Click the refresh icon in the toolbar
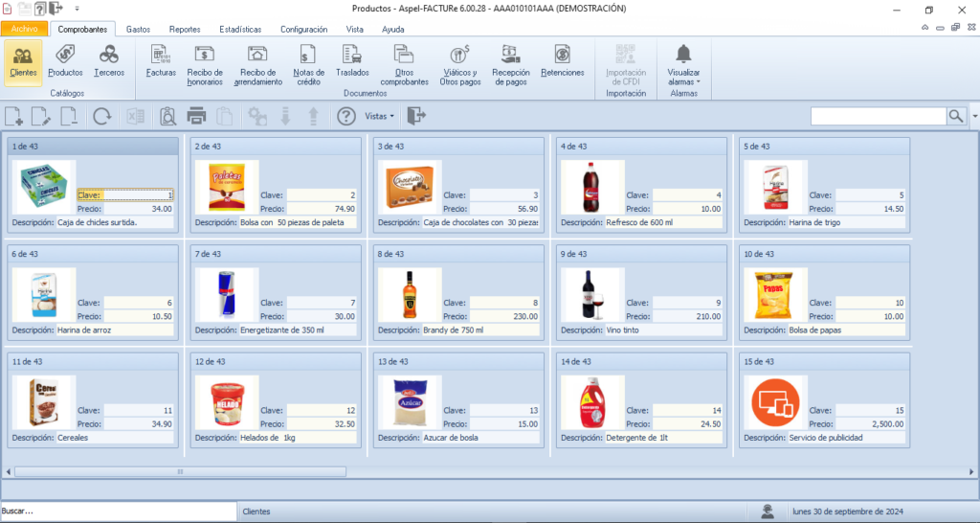Image resolution: width=980 pixels, height=523 pixels. click(101, 117)
